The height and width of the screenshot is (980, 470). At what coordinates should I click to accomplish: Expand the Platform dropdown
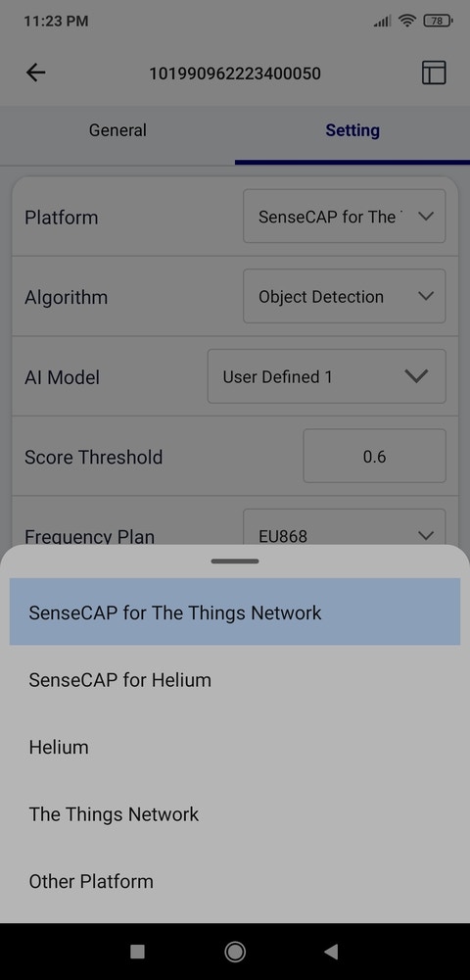click(345, 217)
